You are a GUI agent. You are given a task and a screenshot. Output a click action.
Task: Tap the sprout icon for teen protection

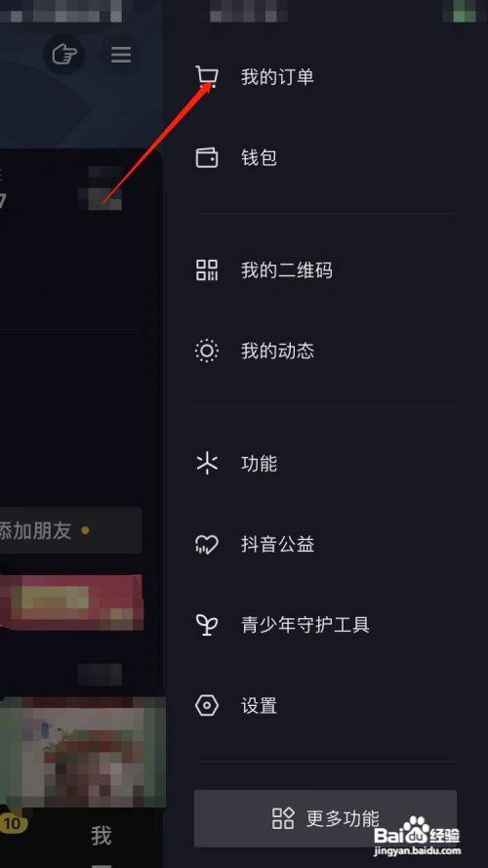(x=207, y=625)
